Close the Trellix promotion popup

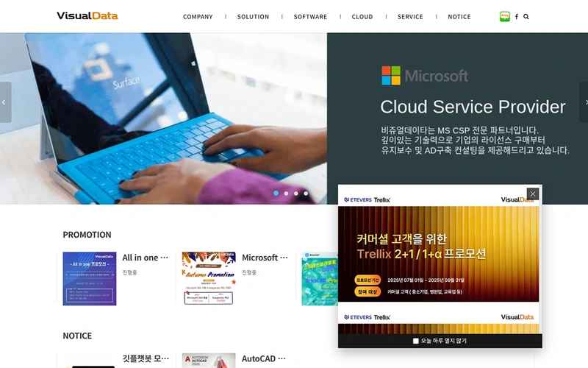pos(533,194)
